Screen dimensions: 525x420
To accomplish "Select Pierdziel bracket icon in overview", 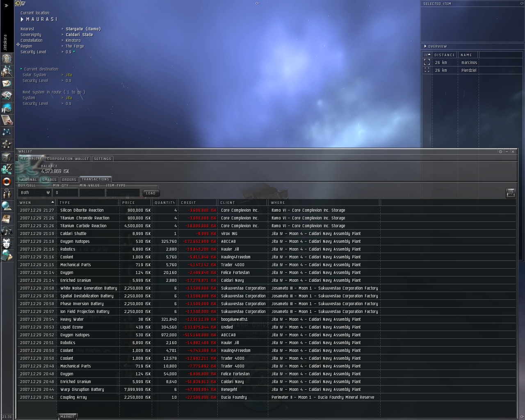I will coord(427,70).
